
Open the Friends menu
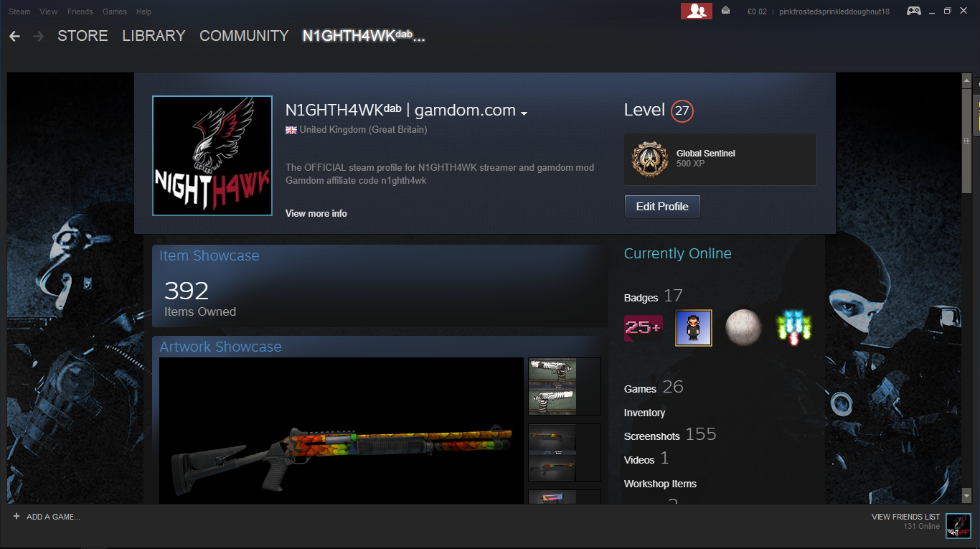80,11
